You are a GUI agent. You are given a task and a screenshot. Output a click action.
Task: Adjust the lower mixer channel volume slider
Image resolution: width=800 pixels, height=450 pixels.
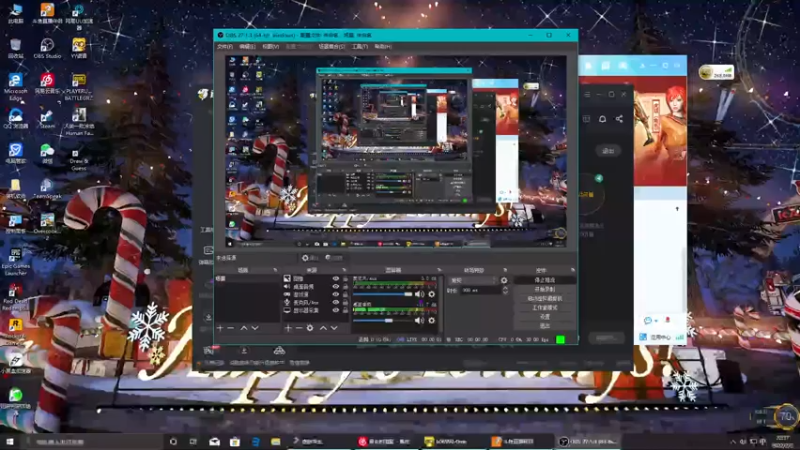click(x=383, y=320)
